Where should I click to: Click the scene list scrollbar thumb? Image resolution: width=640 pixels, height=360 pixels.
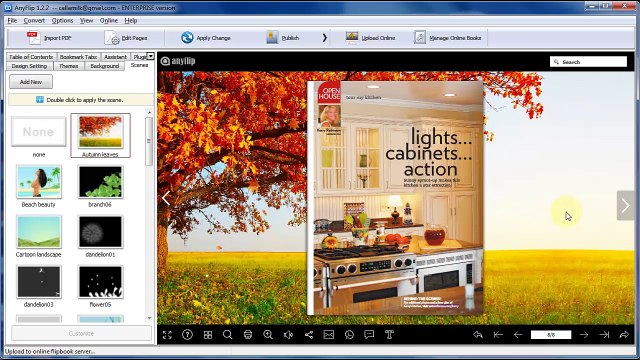click(149, 141)
